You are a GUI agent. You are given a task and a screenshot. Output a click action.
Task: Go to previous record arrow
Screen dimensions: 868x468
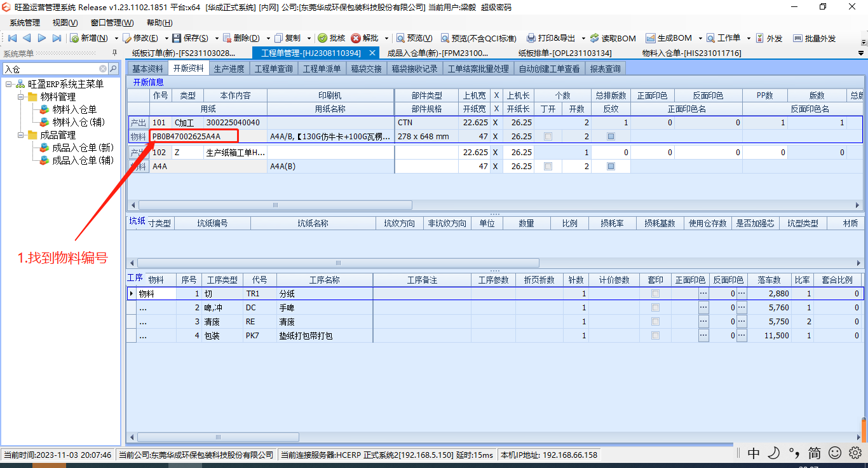[x=27, y=38]
